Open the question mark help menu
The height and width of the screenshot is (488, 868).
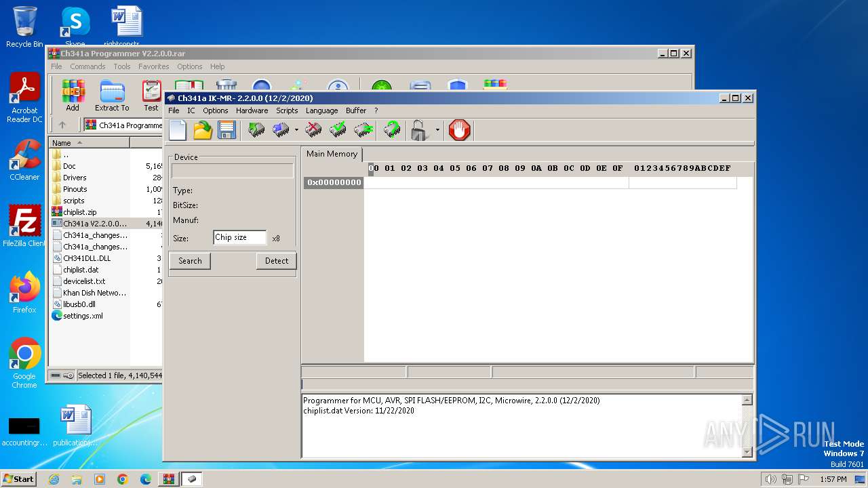[376, 110]
